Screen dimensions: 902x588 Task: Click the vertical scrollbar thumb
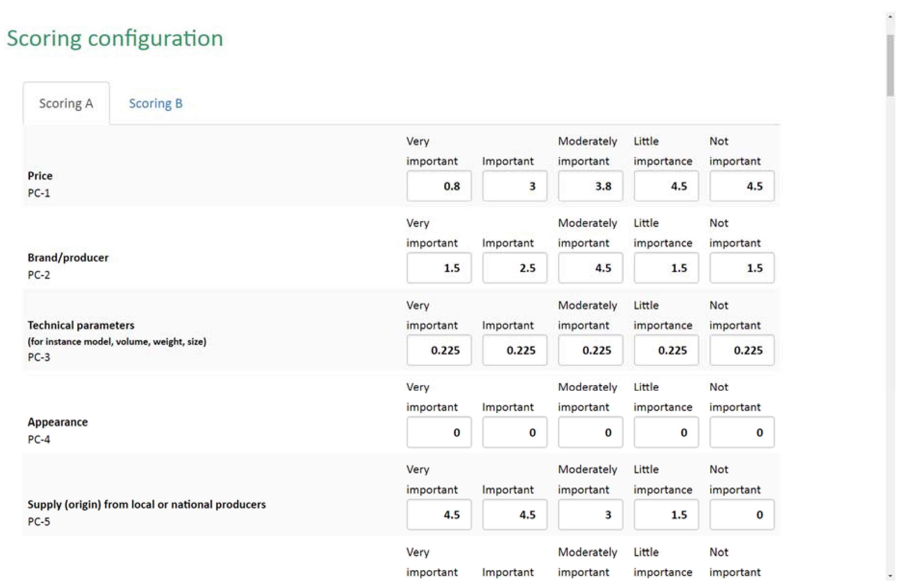click(x=890, y=65)
